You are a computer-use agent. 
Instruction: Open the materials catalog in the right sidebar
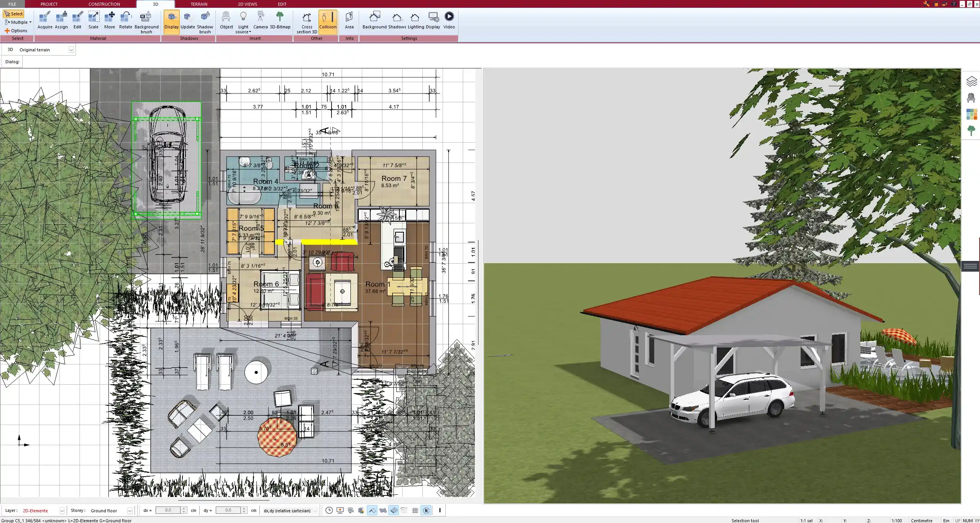point(972,114)
